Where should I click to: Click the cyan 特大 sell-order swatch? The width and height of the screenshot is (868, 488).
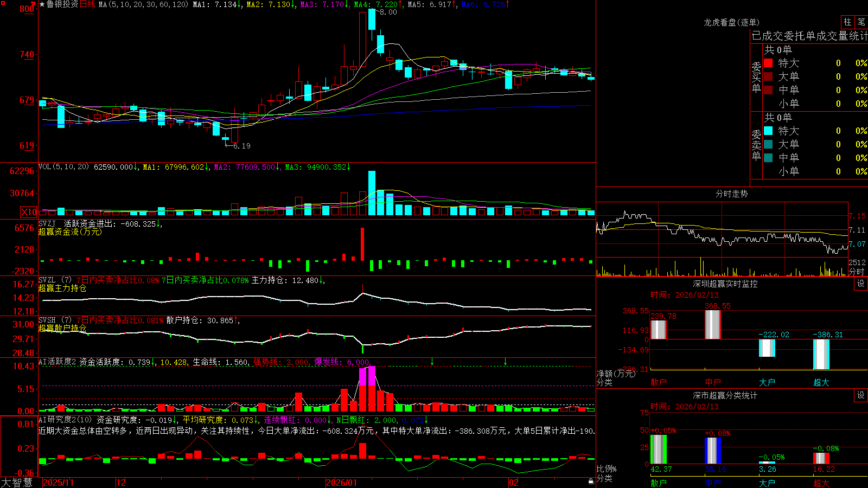768,131
